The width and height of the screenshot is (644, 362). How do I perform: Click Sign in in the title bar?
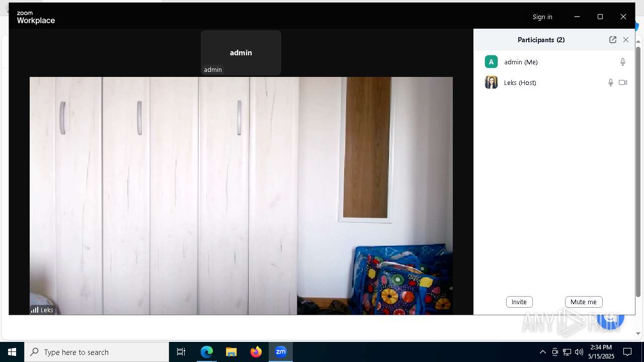click(x=542, y=17)
